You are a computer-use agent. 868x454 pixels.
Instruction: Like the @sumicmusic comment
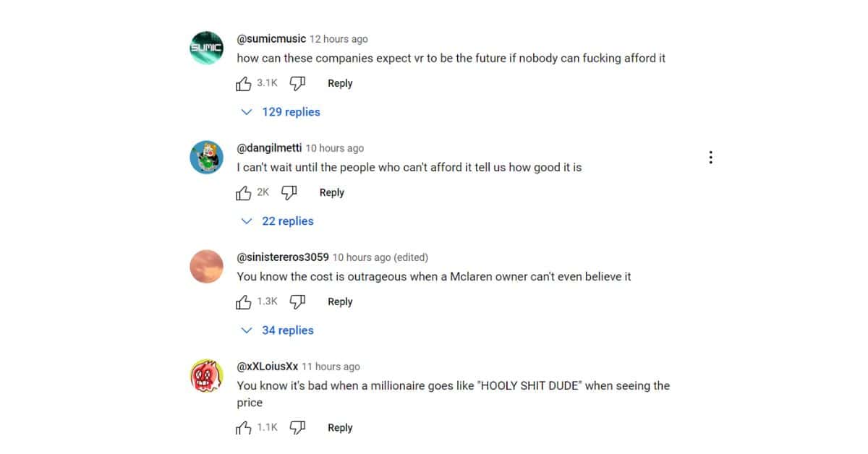(244, 83)
